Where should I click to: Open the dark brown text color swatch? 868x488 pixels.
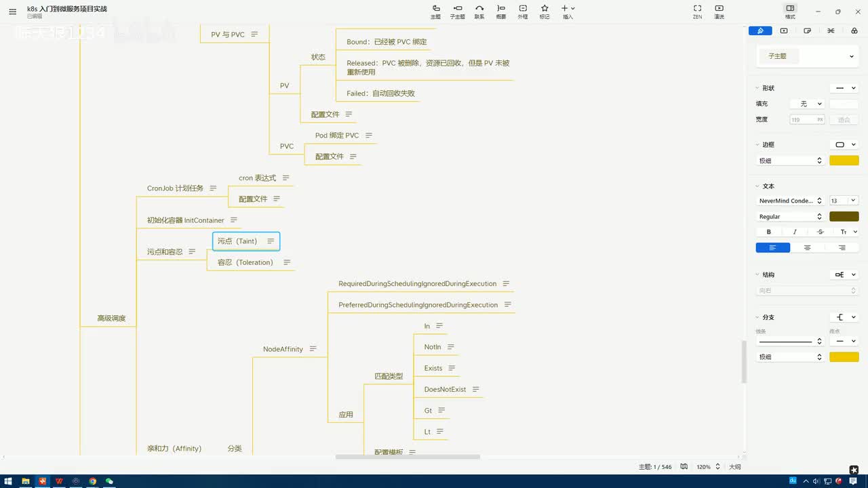click(844, 216)
